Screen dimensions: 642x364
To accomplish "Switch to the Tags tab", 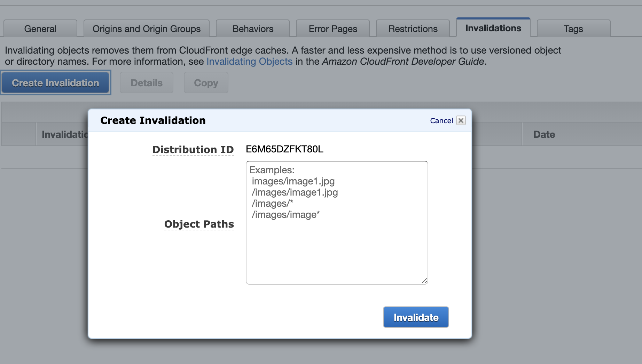I will point(573,29).
